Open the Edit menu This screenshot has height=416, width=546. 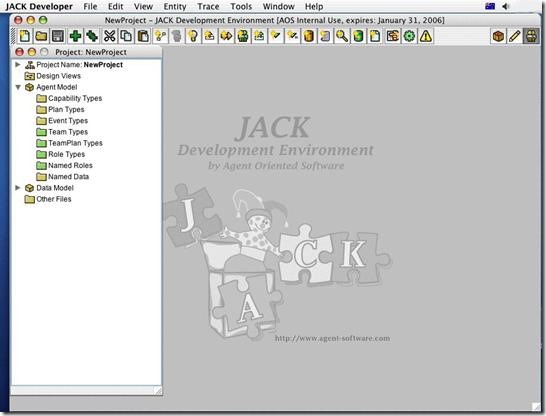116,6
